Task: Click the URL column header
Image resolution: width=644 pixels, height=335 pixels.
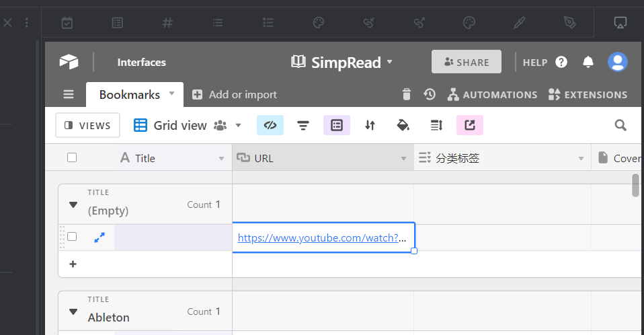Action: click(x=323, y=158)
